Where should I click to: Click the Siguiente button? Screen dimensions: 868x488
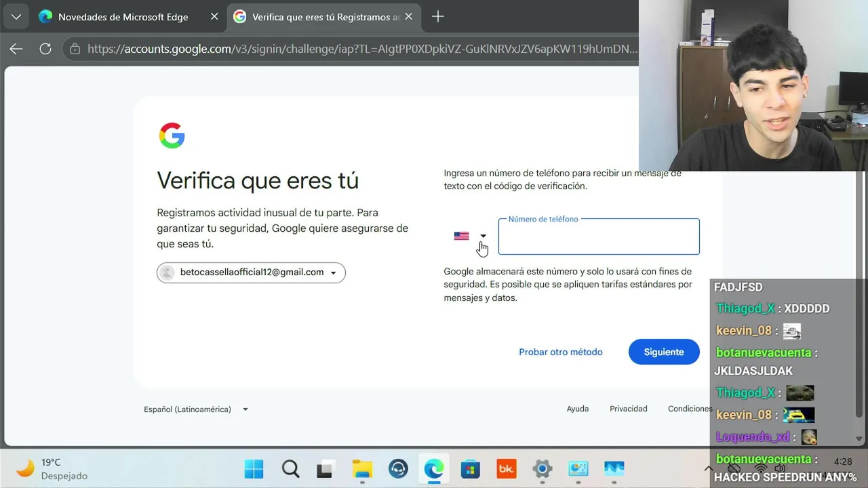664,352
